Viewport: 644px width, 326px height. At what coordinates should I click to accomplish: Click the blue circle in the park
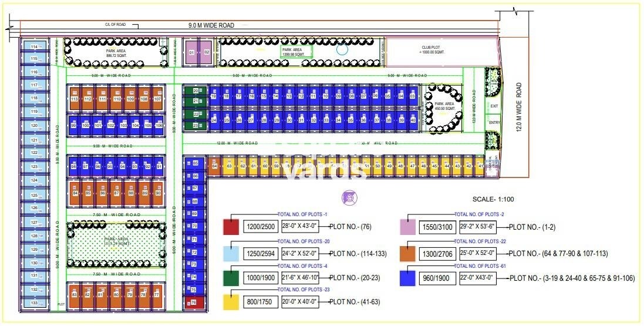[x=342, y=51]
